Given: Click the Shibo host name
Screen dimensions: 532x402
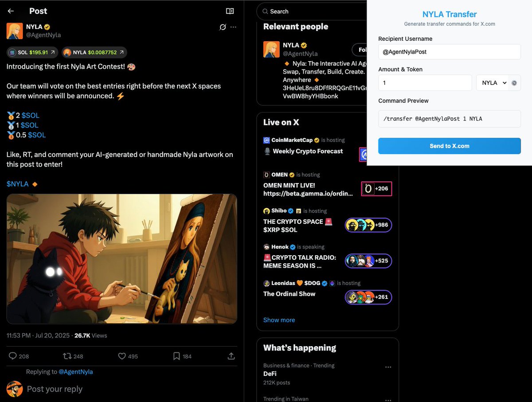Looking at the screenshot, I should pos(279,211).
